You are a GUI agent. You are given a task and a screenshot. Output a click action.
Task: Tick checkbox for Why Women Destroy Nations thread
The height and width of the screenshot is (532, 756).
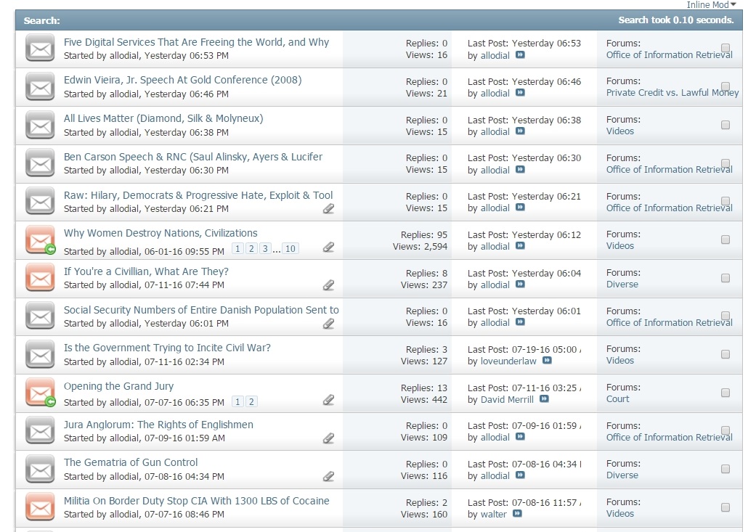725,240
